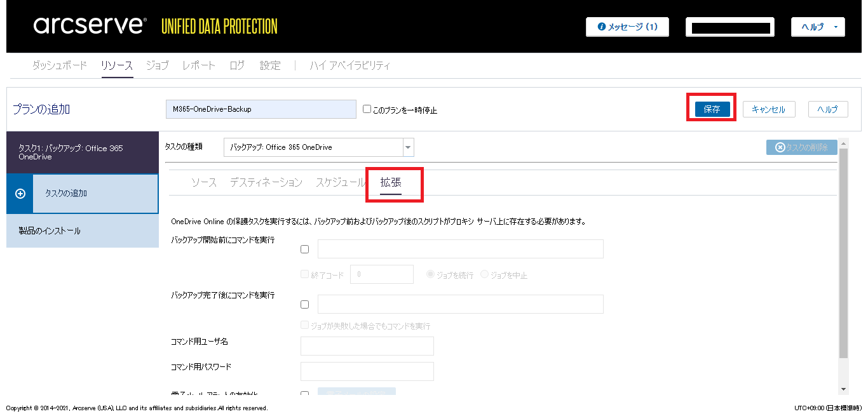Click the 終了コード number field
868x414 pixels.
coord(382,274)
